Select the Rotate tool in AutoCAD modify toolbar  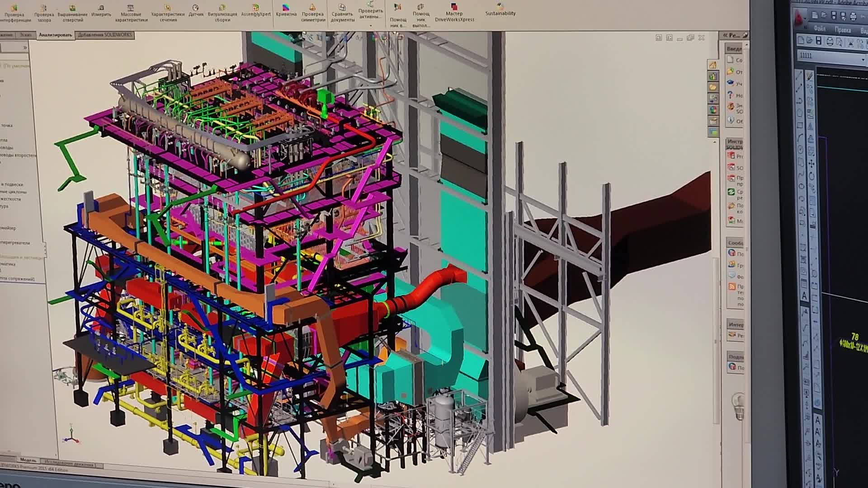pyautogui.click(x=812, y=176)
